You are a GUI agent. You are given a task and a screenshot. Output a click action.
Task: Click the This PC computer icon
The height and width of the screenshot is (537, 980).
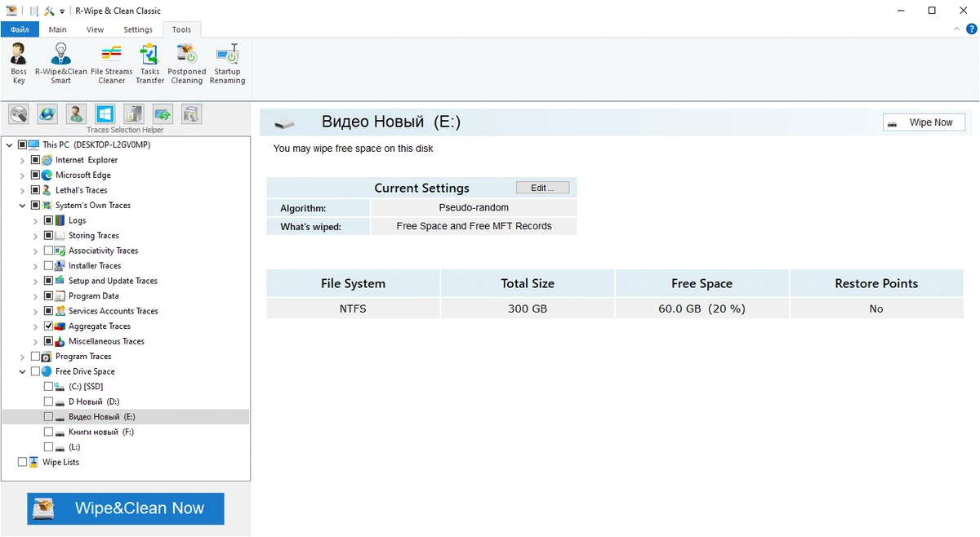(34, 144)
